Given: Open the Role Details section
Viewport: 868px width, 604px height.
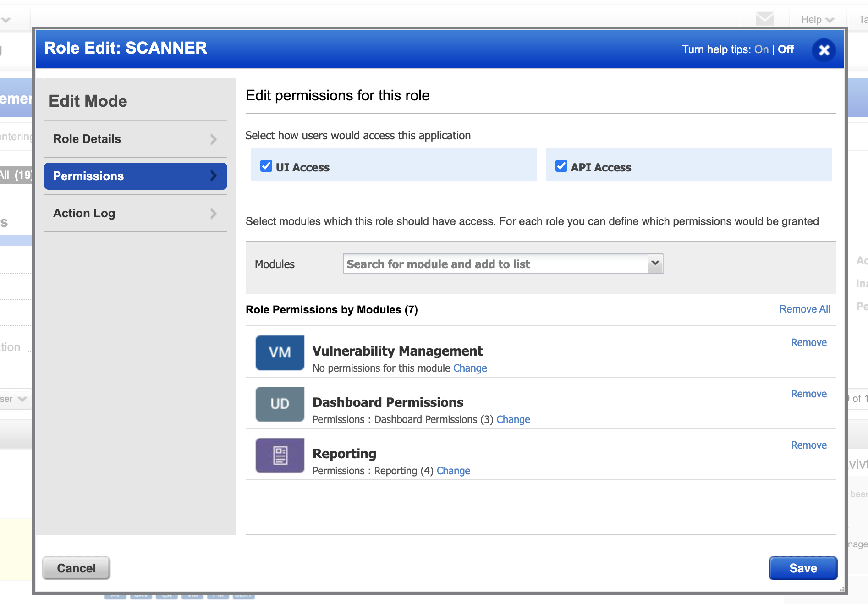Looking at the screenshot, I should point(135,139).
